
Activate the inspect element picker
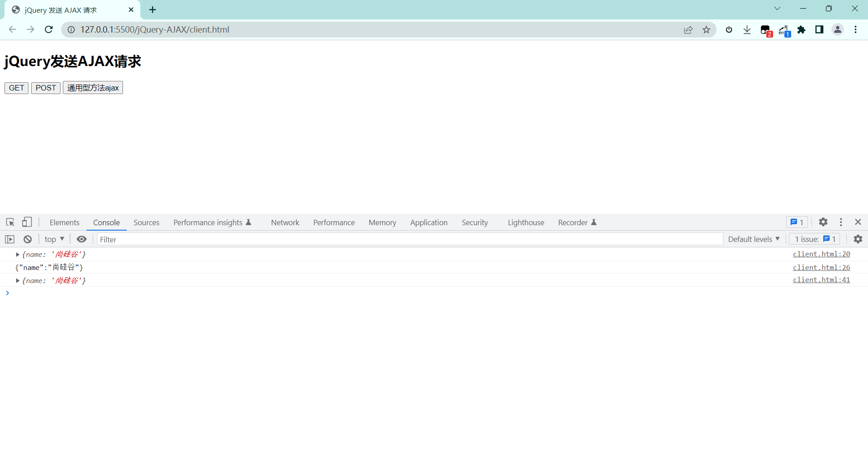pos(10,222)
